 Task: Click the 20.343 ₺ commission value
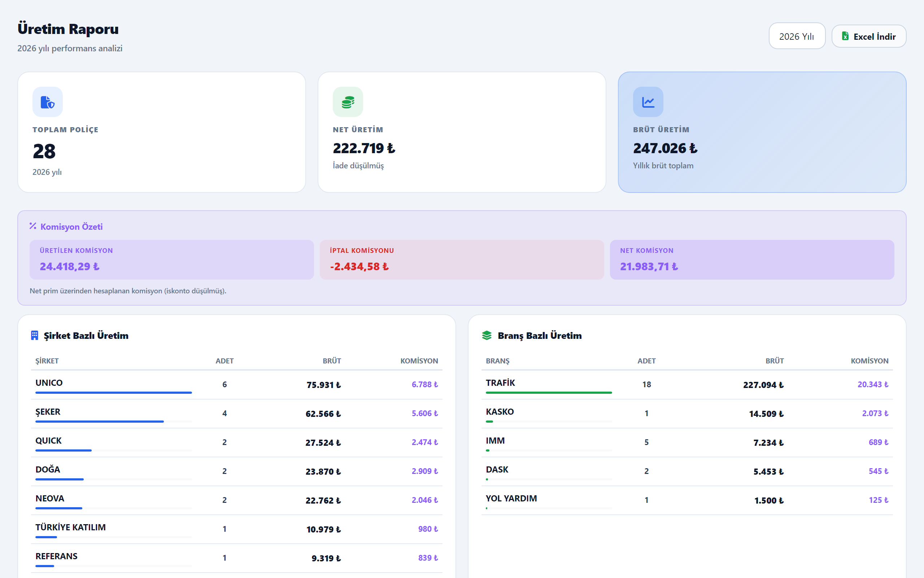(873, 385)
